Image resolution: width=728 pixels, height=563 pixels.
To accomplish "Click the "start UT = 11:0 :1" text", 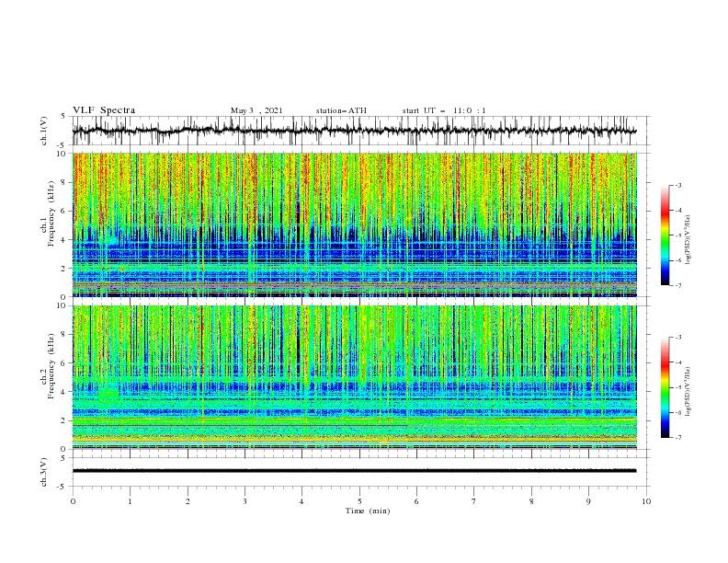I will click(444, 110).
